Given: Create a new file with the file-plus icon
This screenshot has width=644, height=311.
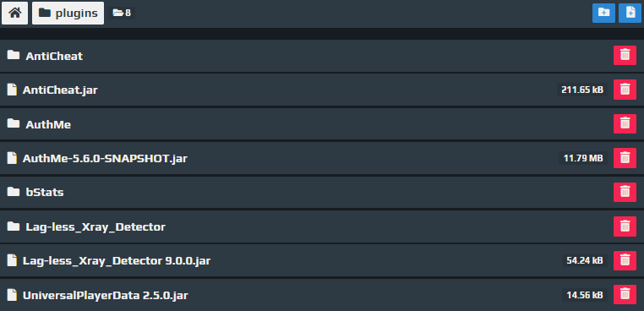Looking at the screenshot, I should coord(630,14).
